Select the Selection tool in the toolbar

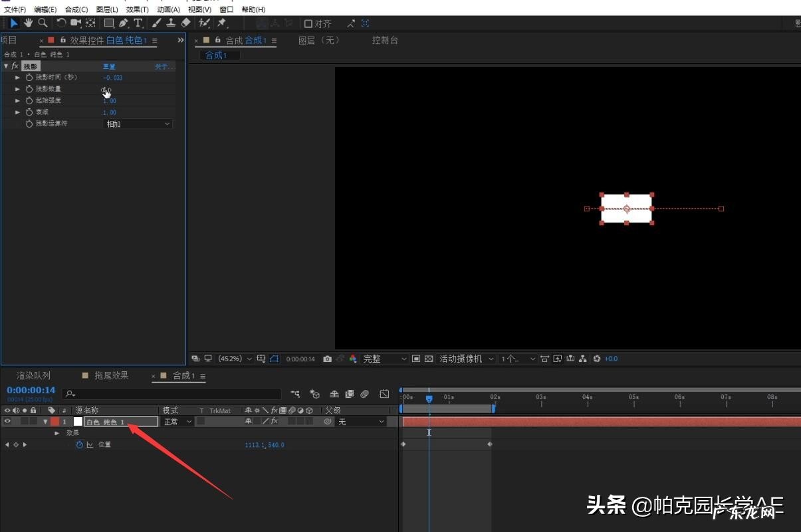[15, 23]
